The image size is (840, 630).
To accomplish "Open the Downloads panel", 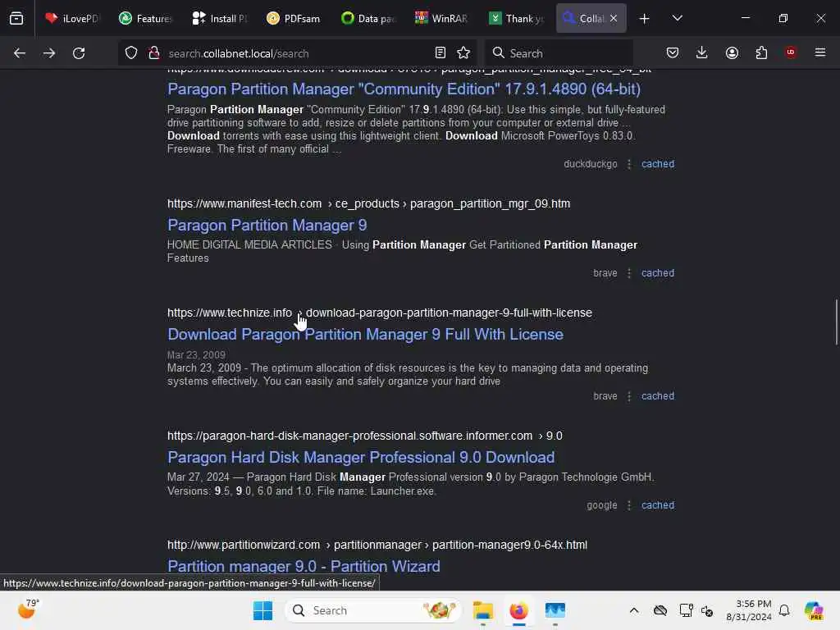I will coord(702,52).
